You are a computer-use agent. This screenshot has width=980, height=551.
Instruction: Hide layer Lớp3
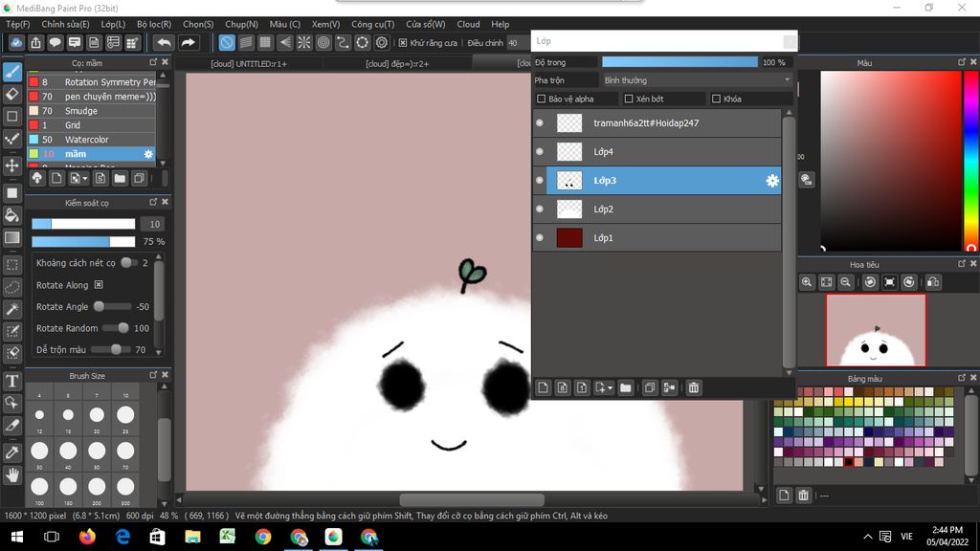(540, 181)
